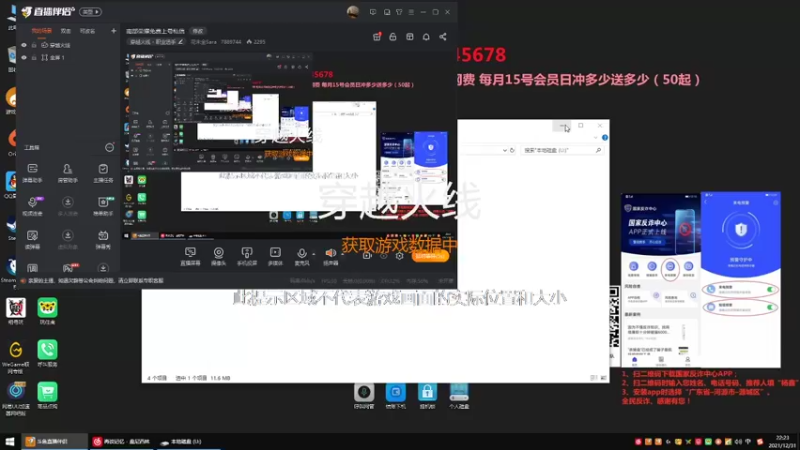This screenshot has width=800, height=450.
Task: Open the green tiger desktop icon
Action: point(47,311)
